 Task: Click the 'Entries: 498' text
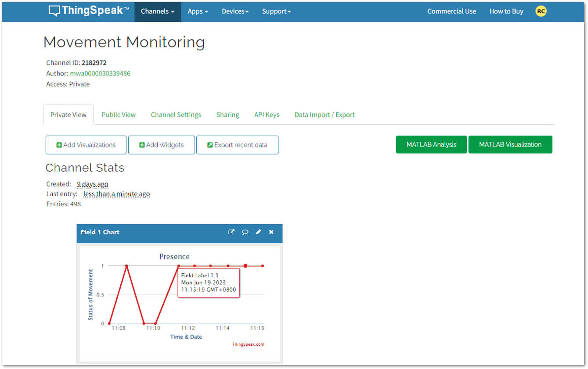point(64,204)
